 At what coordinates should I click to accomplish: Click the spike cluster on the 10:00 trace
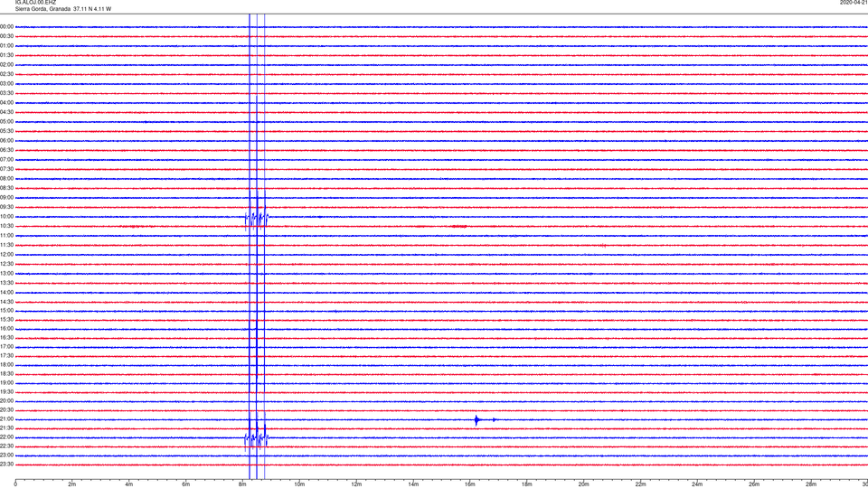click(257, 218)
